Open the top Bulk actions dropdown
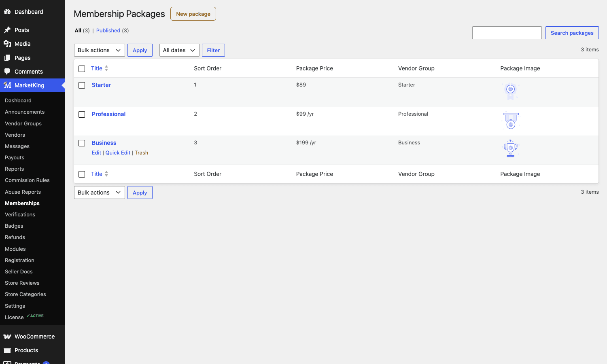607x364 pixels. 100,50
